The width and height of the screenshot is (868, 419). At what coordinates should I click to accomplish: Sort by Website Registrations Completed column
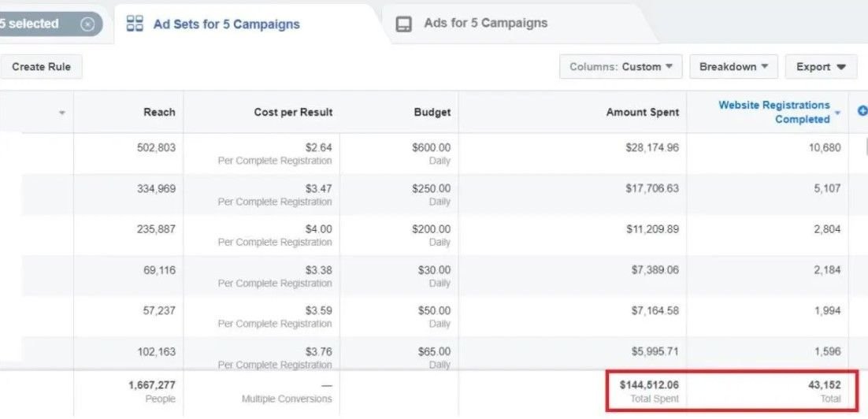click(x=773, y=112)
